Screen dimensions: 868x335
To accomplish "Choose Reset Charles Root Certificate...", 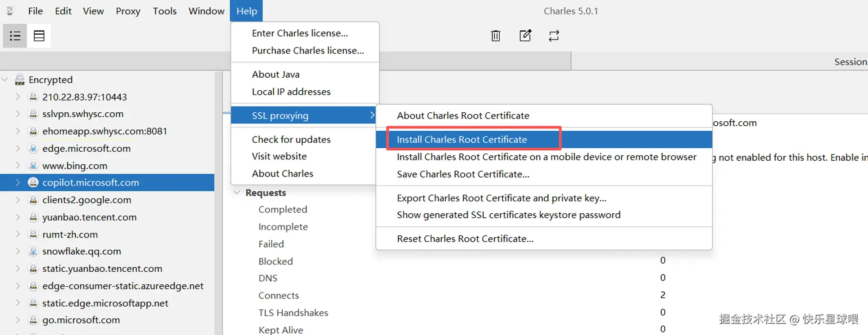I will click(544, 238).
